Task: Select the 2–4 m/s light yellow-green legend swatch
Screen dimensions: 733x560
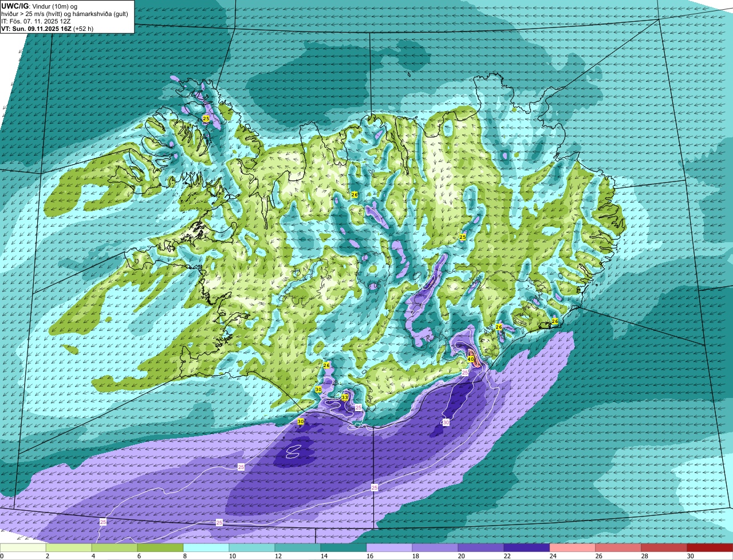Action: [x=69, y=547]
